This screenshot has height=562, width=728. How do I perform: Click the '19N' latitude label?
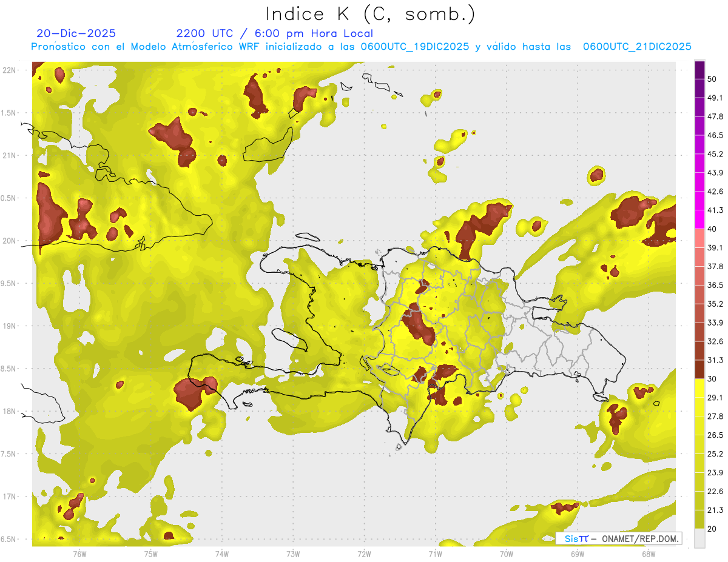(10, 326)
